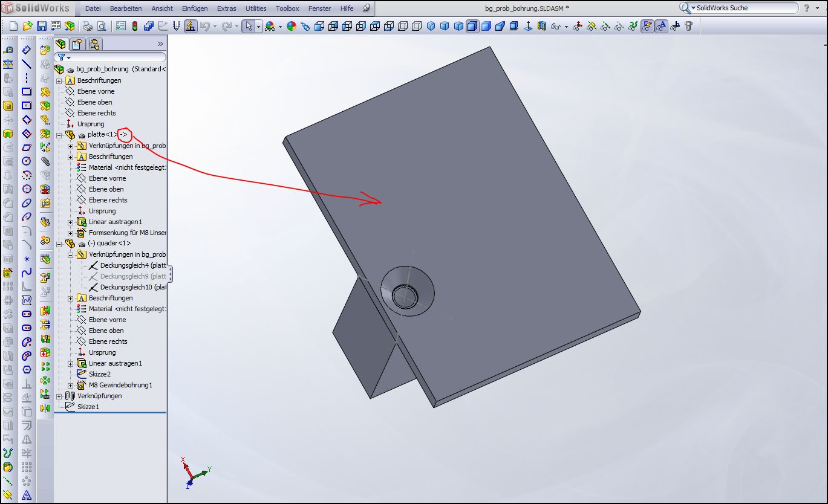Open Print Preview with the magnifier-page icon
The height and width of the screenshot is (504, 828).
102,27
